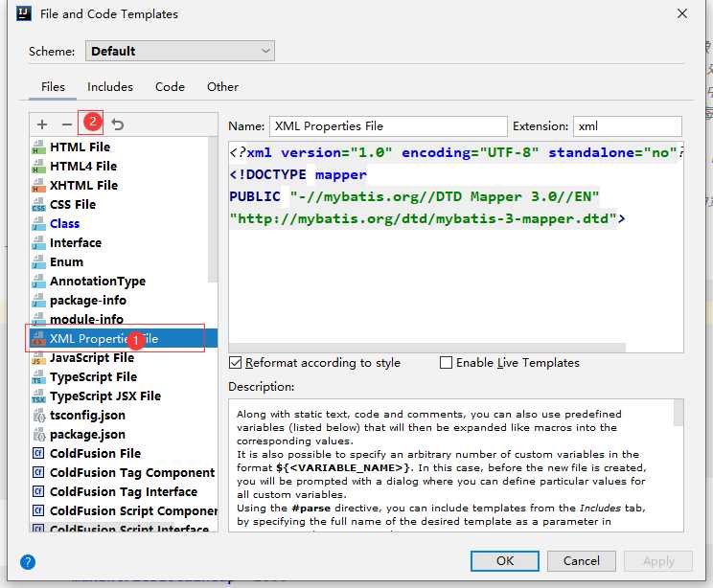Viewport: 713px width, 588px height.
Task: Click the package.json template icon
Action: (x=38, y=435)
